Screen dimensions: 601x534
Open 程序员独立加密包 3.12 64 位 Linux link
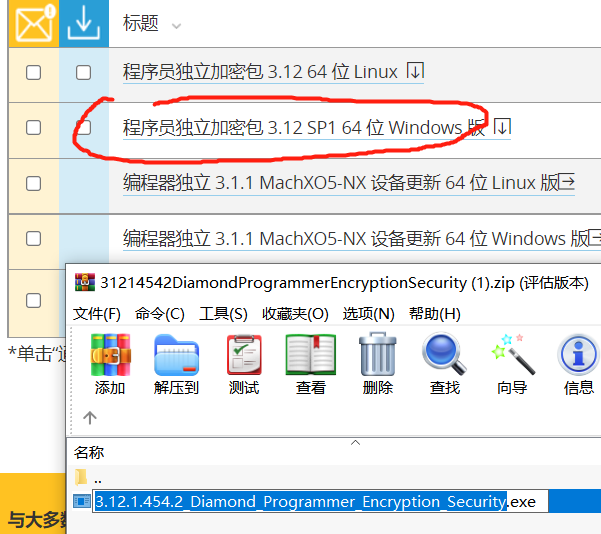pyautogui.click(x=260, y=72)
